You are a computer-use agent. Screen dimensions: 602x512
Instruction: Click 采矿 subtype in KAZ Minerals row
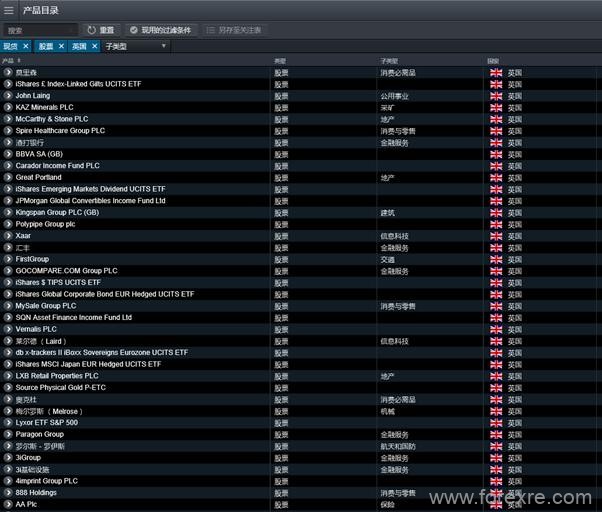coord(387,108)
